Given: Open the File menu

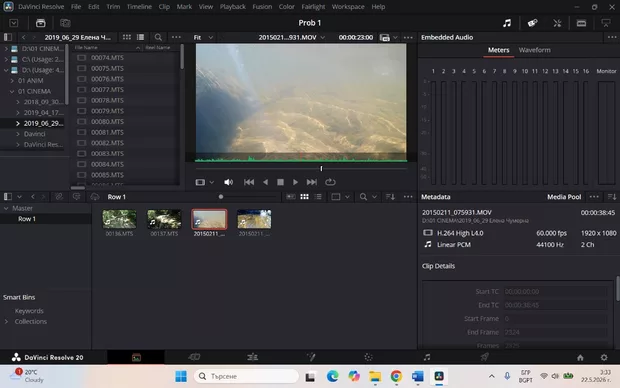Looking at the screenshot, I should (x=76, y=7).
